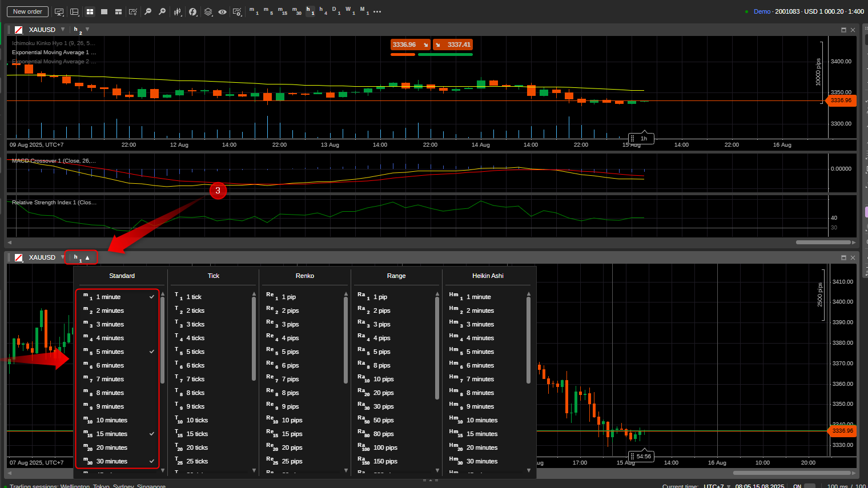Click the lower chart horizontal scrollbar thumb
868x488 pixels.
(x=792, y=473)
